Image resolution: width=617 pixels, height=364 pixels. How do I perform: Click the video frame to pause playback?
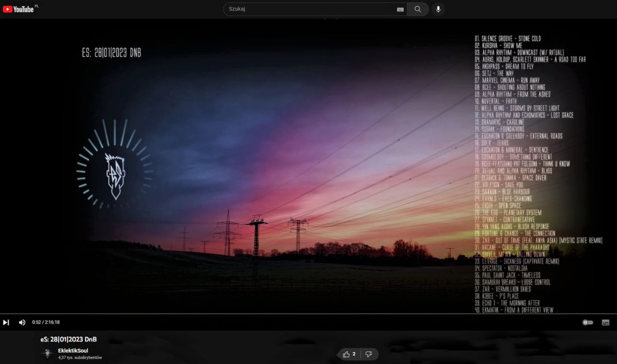[289, 173]
